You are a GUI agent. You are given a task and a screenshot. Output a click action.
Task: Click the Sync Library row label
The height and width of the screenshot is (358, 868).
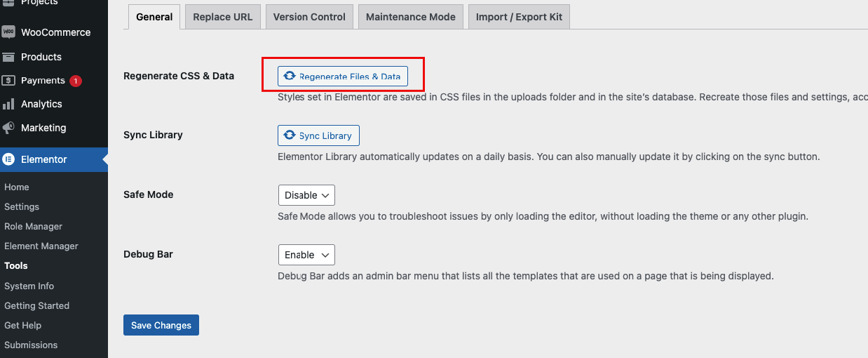[x=153, y=135]
